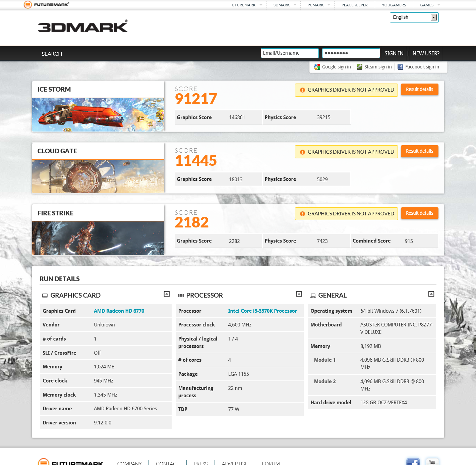
Task: Open the FUTUREMARK top menu
Action: pyautogui.click(x=242, y=5)
